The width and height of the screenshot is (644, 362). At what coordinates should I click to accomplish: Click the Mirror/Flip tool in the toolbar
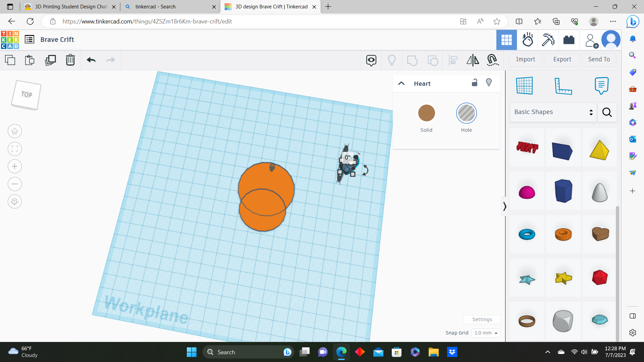click(x=473, y=60)
